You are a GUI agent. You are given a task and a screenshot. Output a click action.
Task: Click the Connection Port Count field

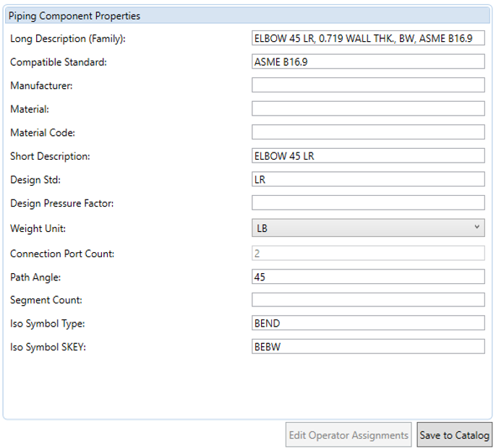368,253
